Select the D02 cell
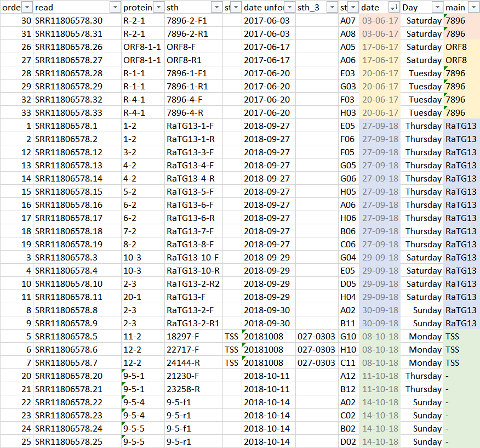This screenshot has width=480, height=448. (x=348, y=442)
